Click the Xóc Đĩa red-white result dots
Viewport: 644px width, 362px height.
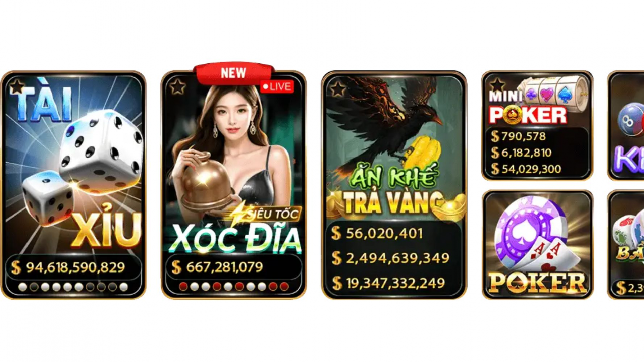click(x=234, y=287)
